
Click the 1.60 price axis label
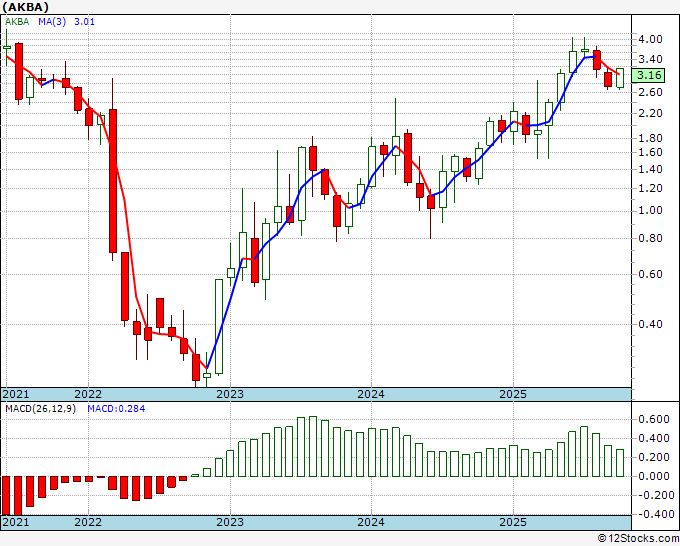click(x=650, y=152)
